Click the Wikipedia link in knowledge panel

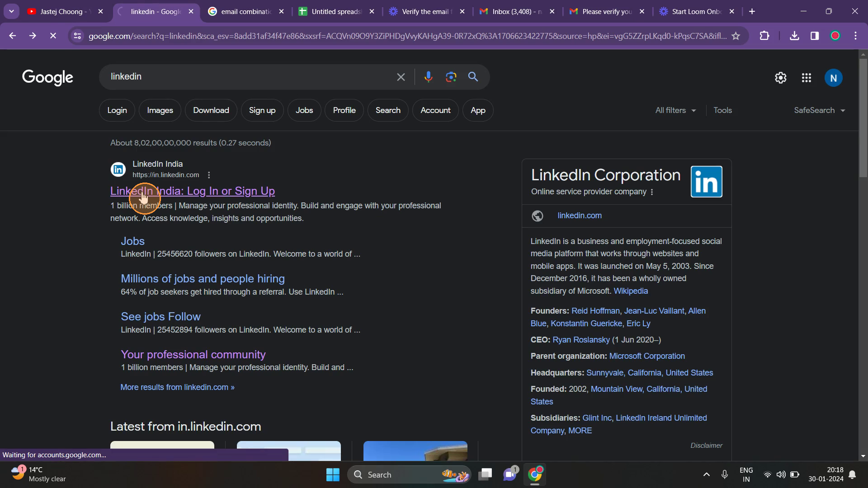click(630, 291)
